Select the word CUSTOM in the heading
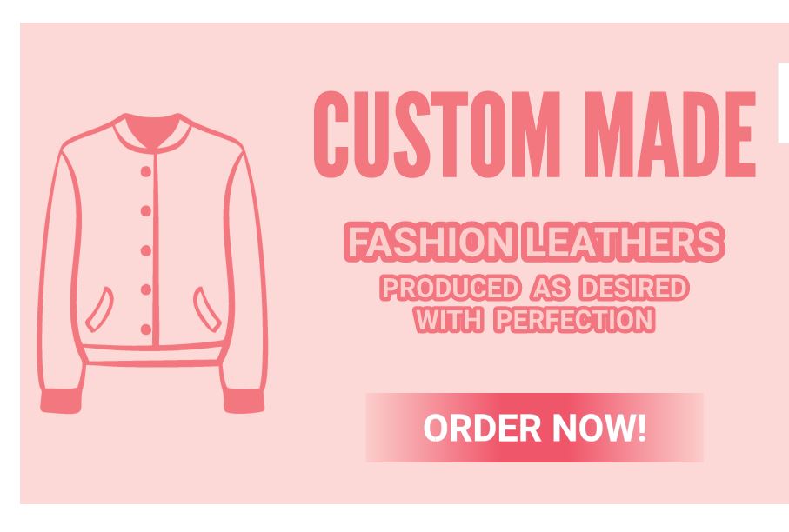The image size is (789, 532). click(x=437, y=135)
